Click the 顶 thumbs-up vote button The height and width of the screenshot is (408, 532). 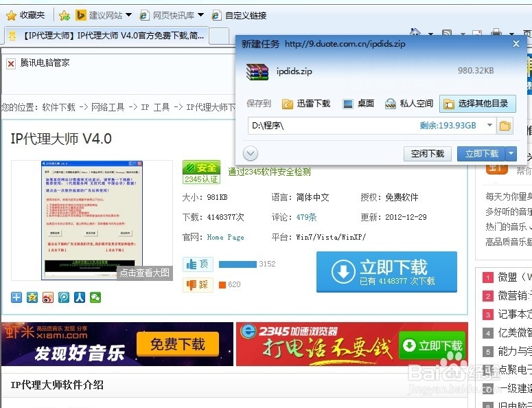click(198, 264)
